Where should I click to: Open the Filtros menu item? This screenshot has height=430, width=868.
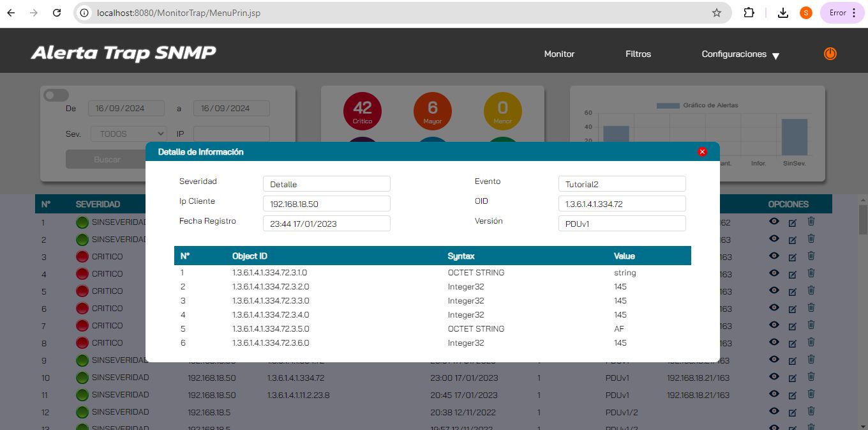pos(638,54)
